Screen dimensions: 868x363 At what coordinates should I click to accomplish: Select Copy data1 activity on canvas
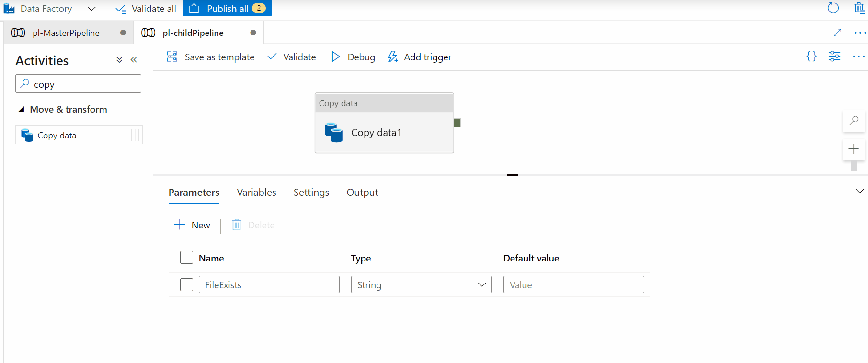tap(384, 123)
